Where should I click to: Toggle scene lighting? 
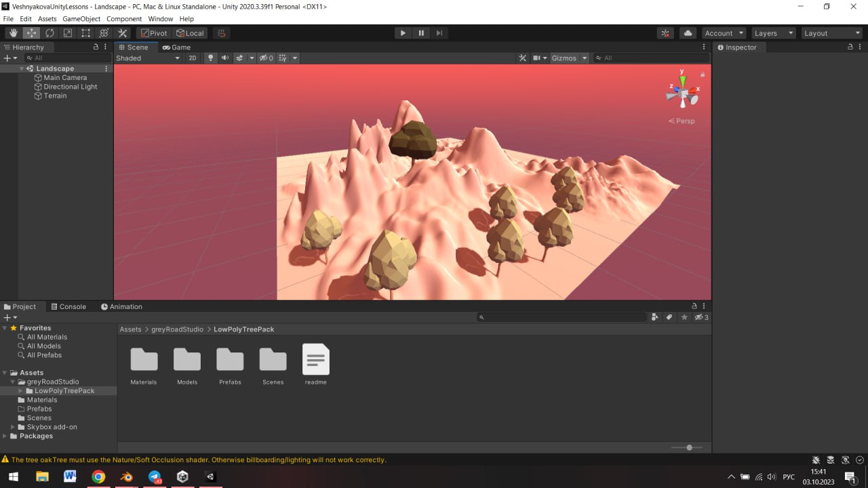[210, 58]
